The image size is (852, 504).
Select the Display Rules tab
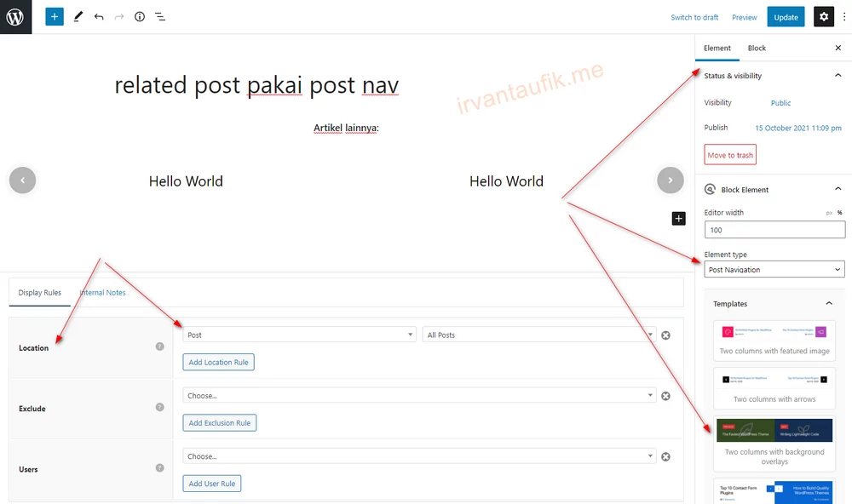click(40, 292)
